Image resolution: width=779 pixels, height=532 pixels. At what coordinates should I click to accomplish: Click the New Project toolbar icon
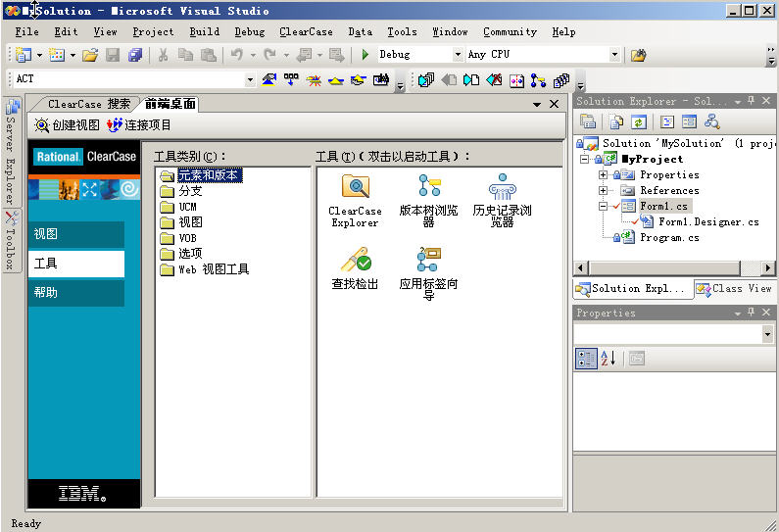point(23,55)
